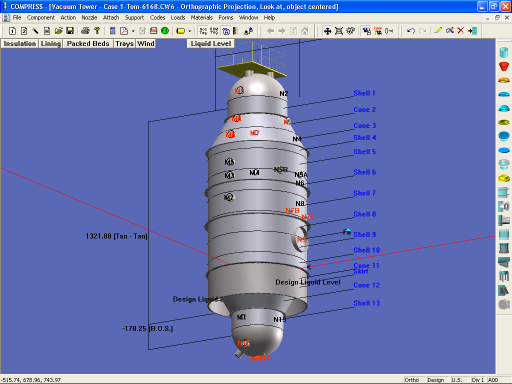The image size is (512, 384).
Task: Click the -178.25 [B.O.S.] dimension text
Action: [148, 329]
